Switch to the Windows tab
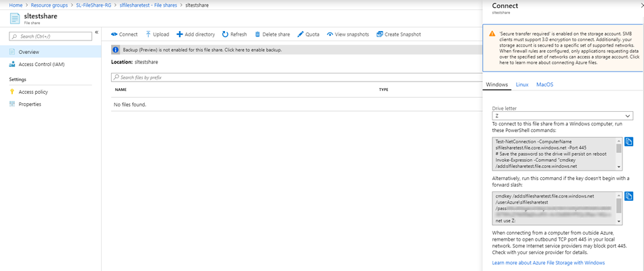 pos(497,84)
